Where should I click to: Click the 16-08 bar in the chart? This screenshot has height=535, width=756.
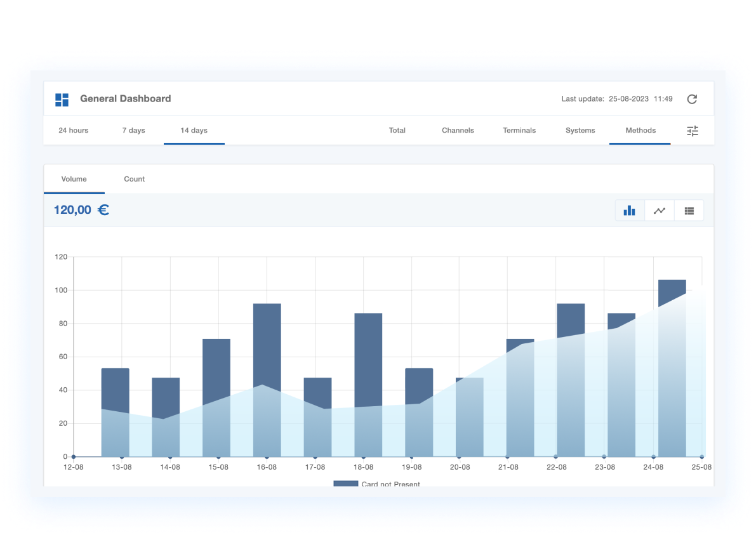point(267,343)
